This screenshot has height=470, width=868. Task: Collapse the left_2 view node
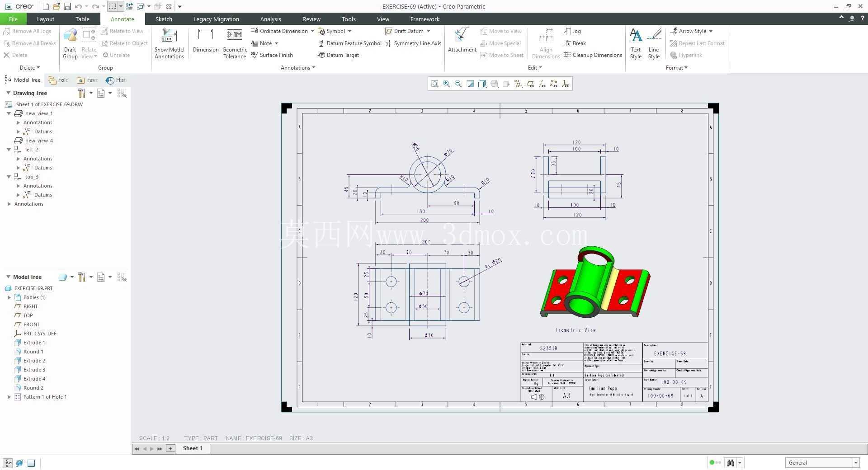click(x=9, y=150)
